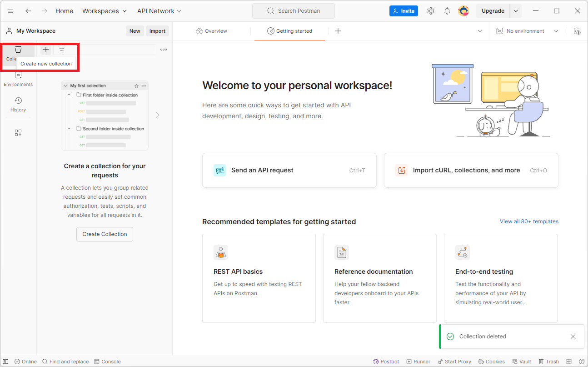
Task: Click the plus to create new collection
Action: tap(46, 50)
